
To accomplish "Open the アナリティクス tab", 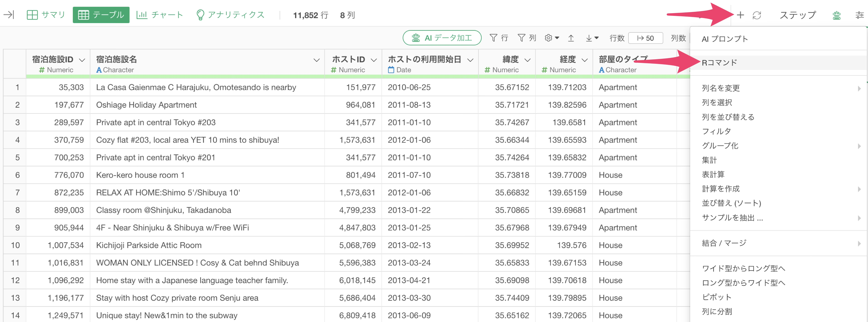I will 231,15.
